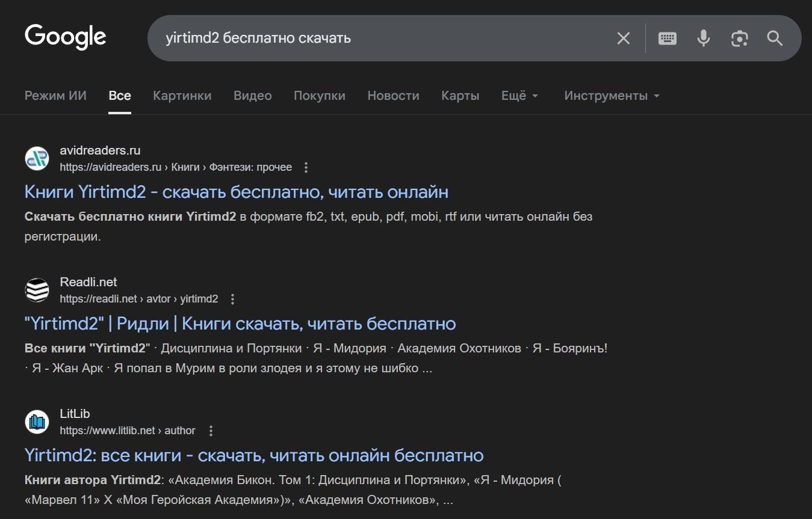Clear the search query with X icon
Screen dimensions: 812x519
click(x=623, y=38)
